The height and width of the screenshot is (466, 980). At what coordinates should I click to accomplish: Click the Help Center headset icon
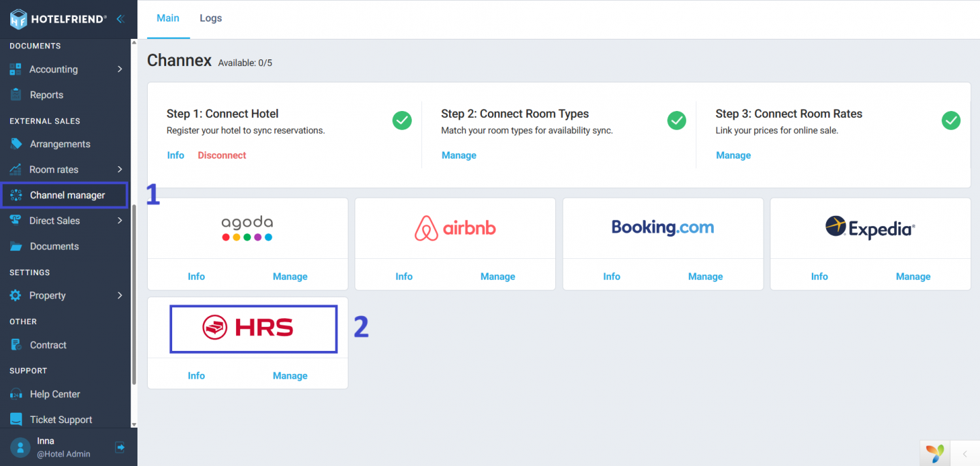pyautogui.click(x=16, y=394)
